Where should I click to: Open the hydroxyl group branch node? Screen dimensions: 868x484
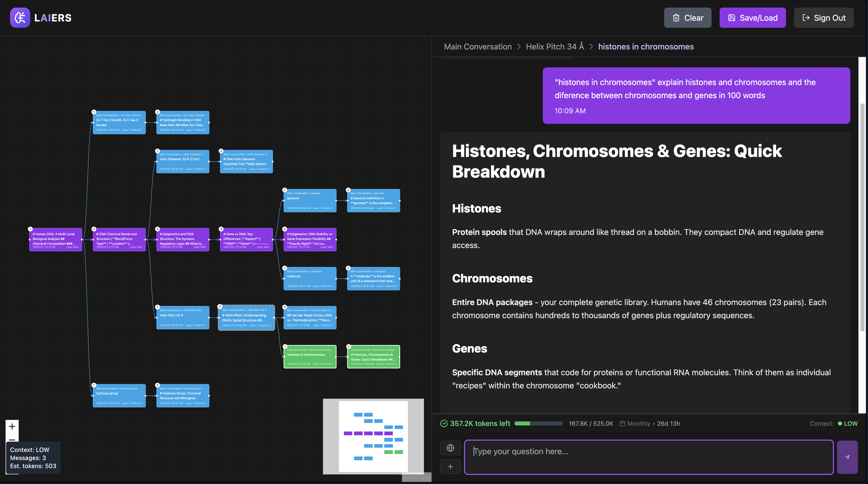119,396
